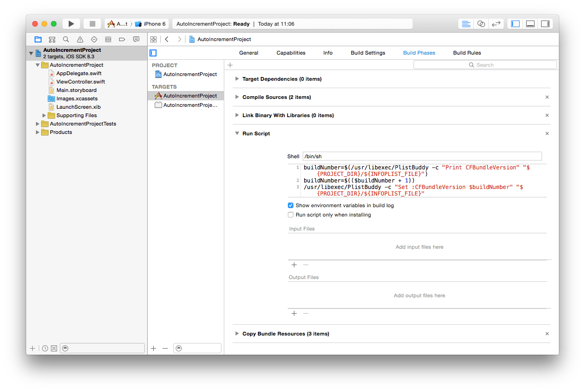Switch to the Build Rules tab
The width and height of the screenshot is (585, 392).
(467, 53)
